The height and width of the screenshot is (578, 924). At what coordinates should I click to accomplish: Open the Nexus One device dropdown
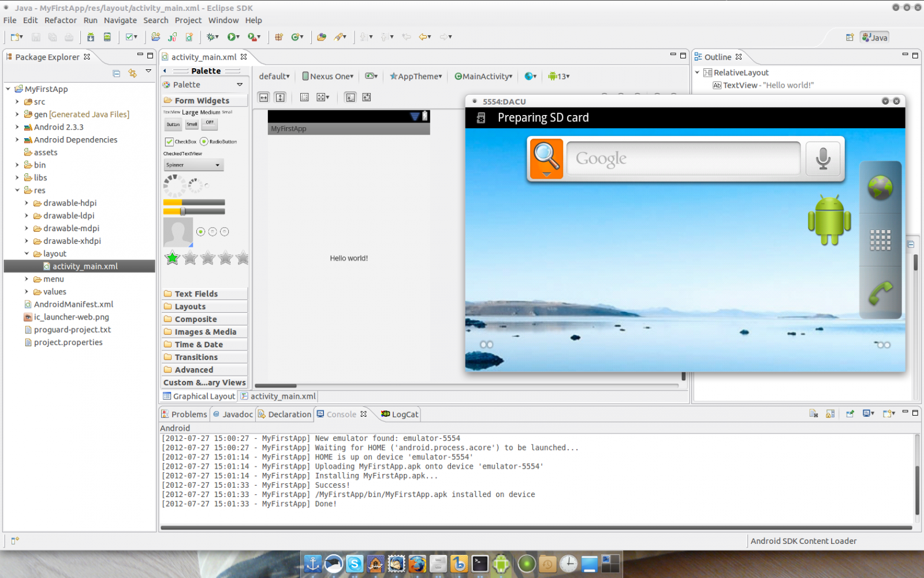pos(328,76)
